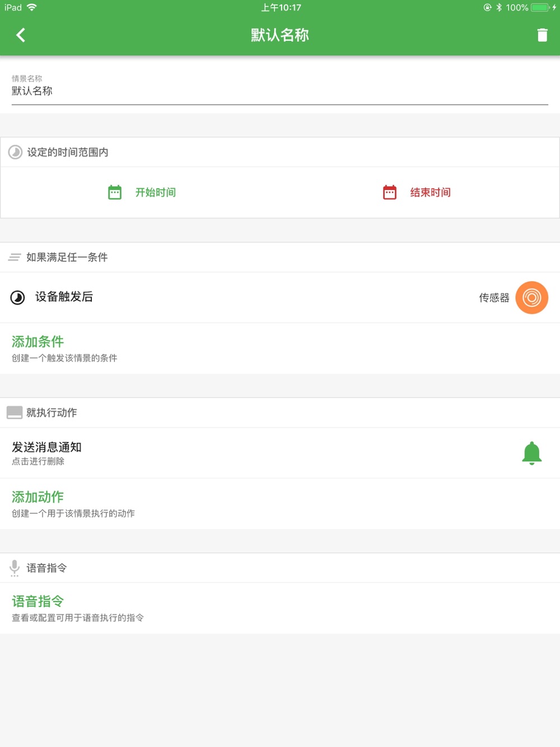Go back using the top-left arrow
The width and height of the screenshot is (560, 747).
pyautogui.click(x=21, y=35)
